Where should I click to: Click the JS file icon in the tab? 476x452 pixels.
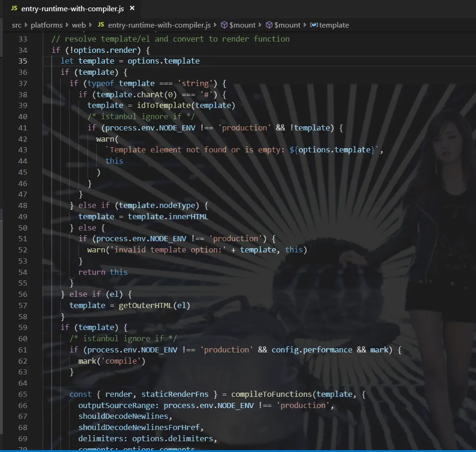point(14,8)
